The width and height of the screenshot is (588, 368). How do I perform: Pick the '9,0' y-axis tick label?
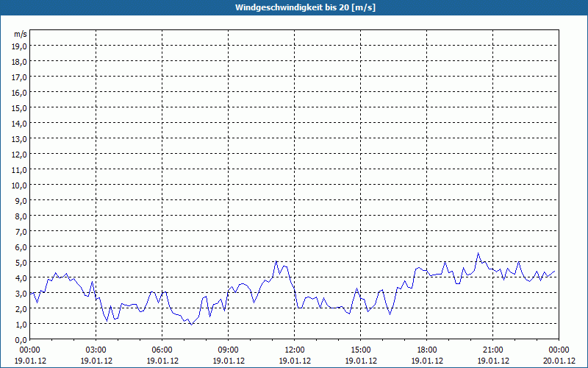[21, 200]
